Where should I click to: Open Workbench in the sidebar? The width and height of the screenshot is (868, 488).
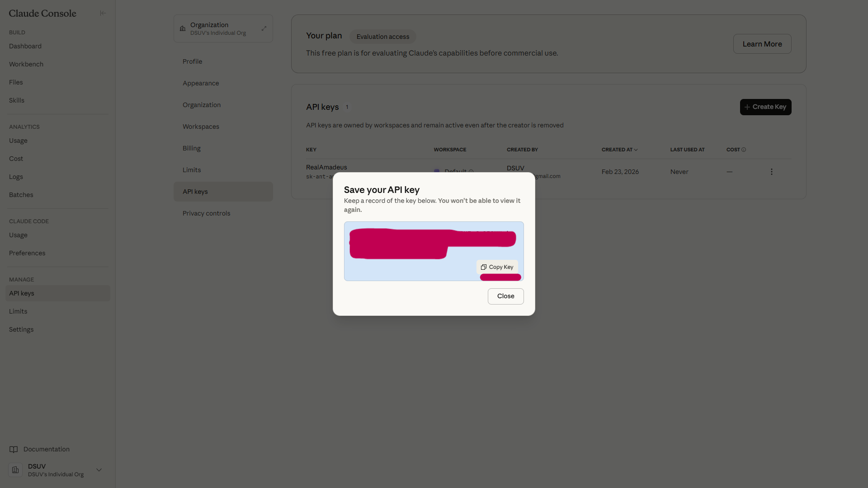coord(26,64)
